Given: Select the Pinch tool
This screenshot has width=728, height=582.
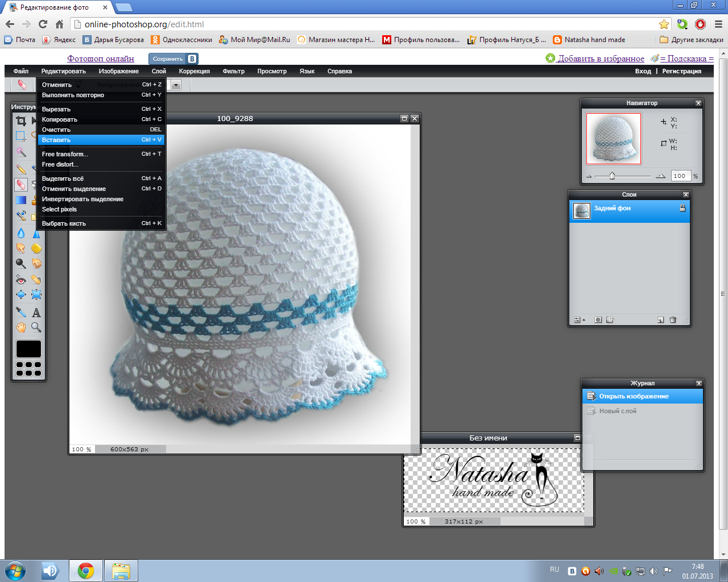Looking at the screenshot, I should (36, 294).
